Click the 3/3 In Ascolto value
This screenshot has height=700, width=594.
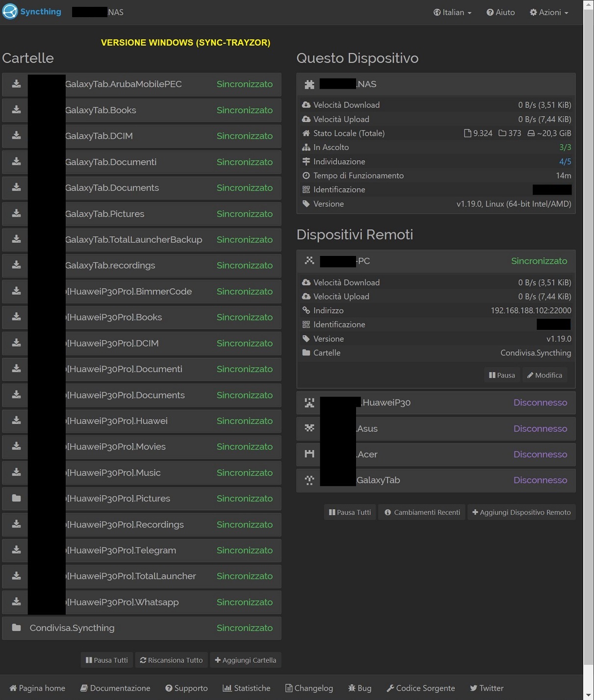(x=565, y=147)
